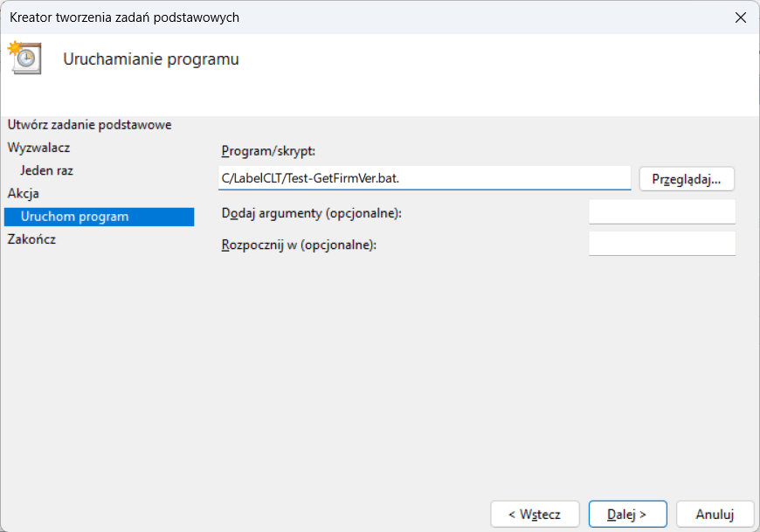Cancel the wizard with 'Anuluj'
760x532 pixels.
tap(715, 514)
